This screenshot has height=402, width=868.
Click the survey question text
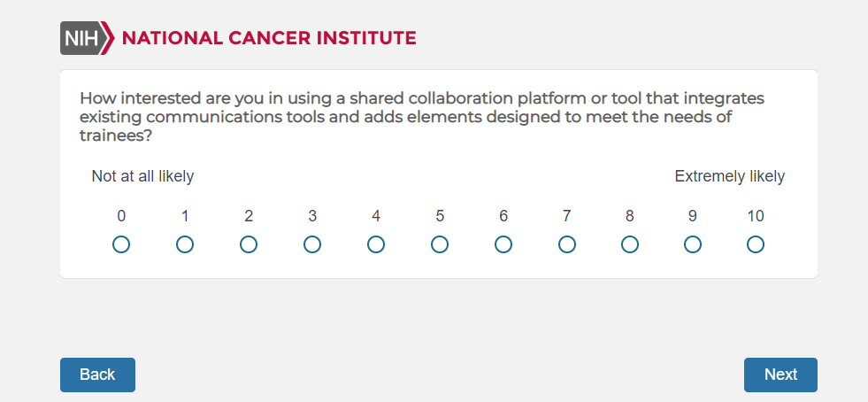coord(421,117)
